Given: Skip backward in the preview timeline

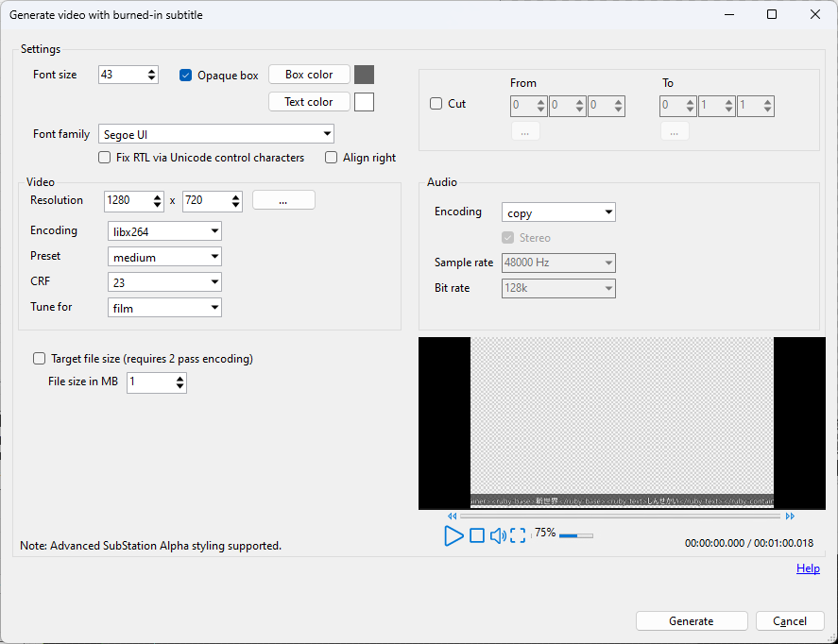Looking at the screenshot, I should (x=452, y=516).
